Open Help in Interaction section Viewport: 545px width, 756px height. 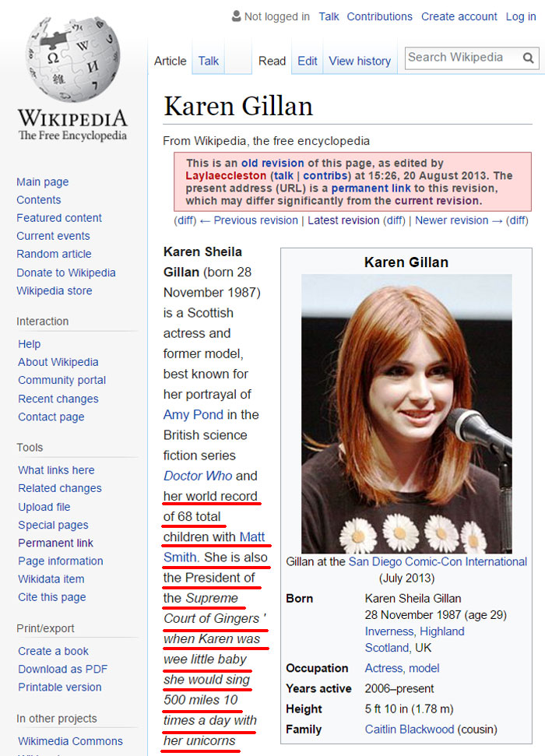[x=30, y=344]
